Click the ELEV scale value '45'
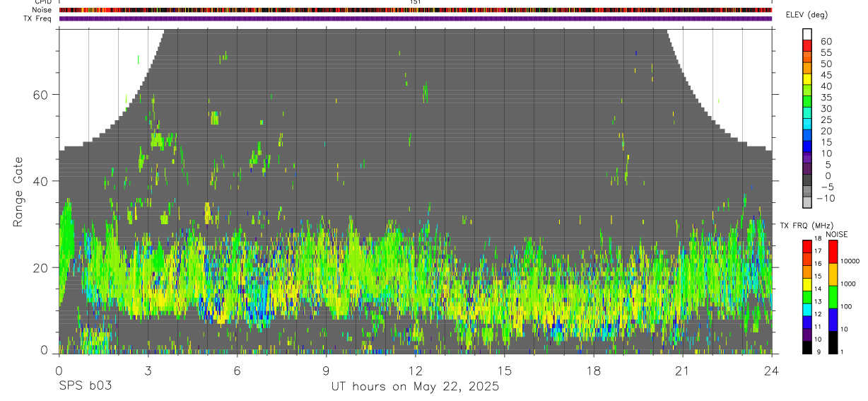This screenshot has width=868, height=401. click(x=825, y=75)
